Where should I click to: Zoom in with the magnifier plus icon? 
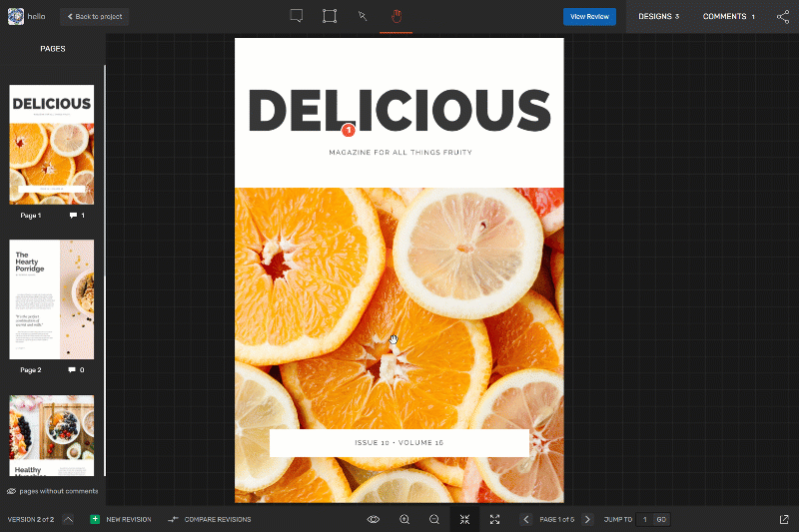coord(404,519)
